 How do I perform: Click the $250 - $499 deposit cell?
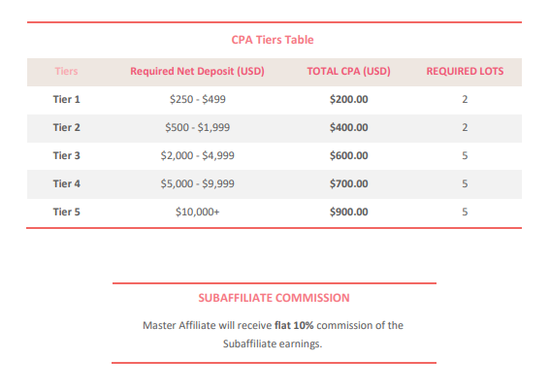pos(198,99)
